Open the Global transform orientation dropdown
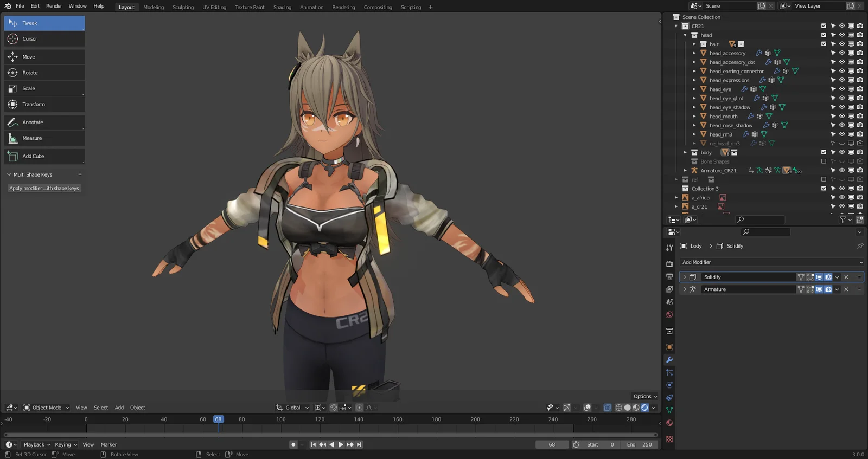Screen dimensions: 868x459 coord(292,408)
